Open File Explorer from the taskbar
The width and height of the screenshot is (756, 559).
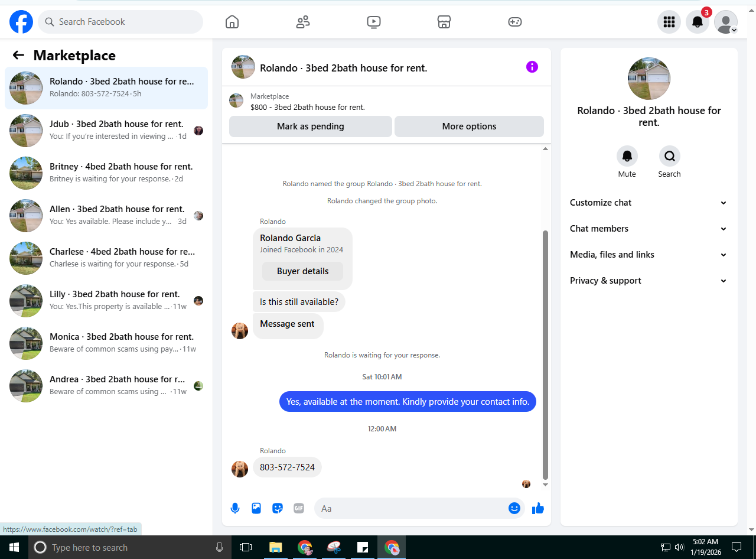pyautogui.click(x=276, y=547)
